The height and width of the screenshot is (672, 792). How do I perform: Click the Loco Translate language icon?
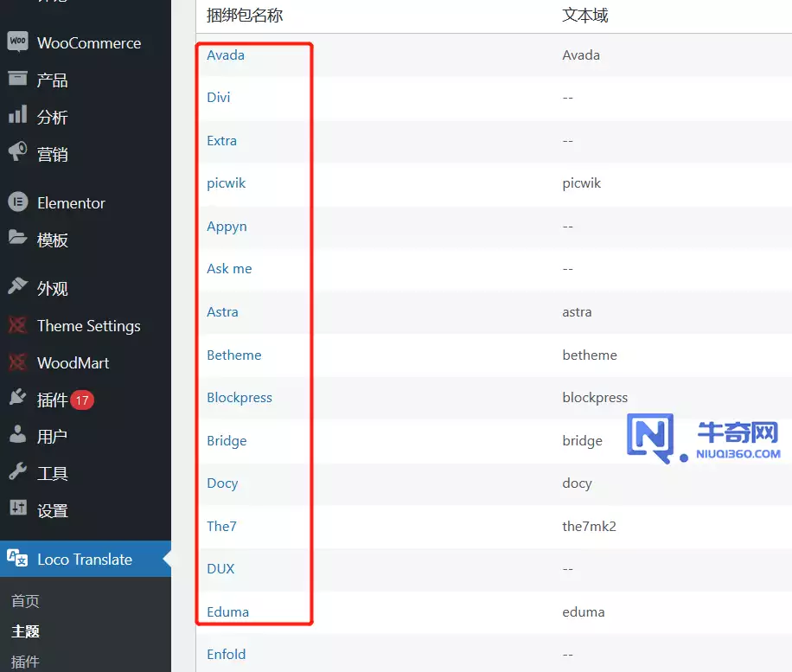[x=17, y=559]
